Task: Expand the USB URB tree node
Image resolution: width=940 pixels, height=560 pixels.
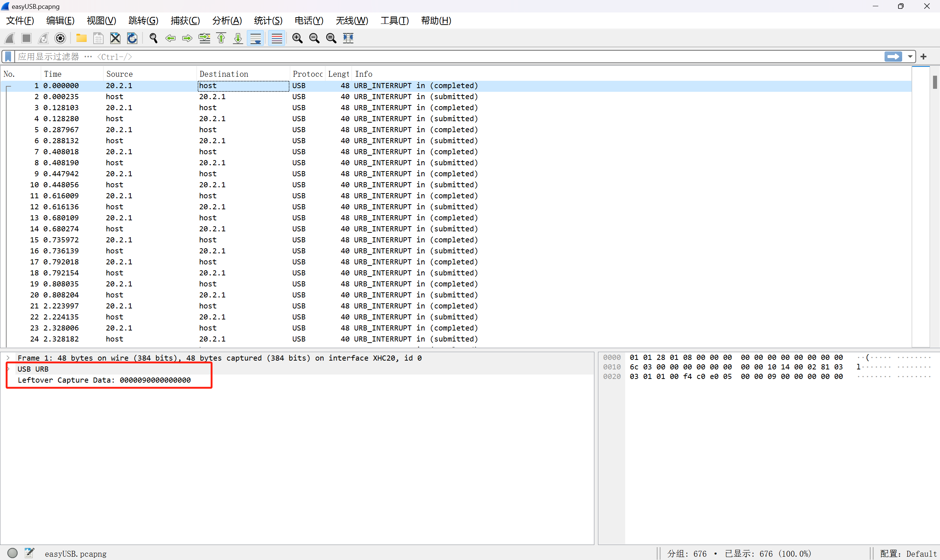Action: click(8, 369)
